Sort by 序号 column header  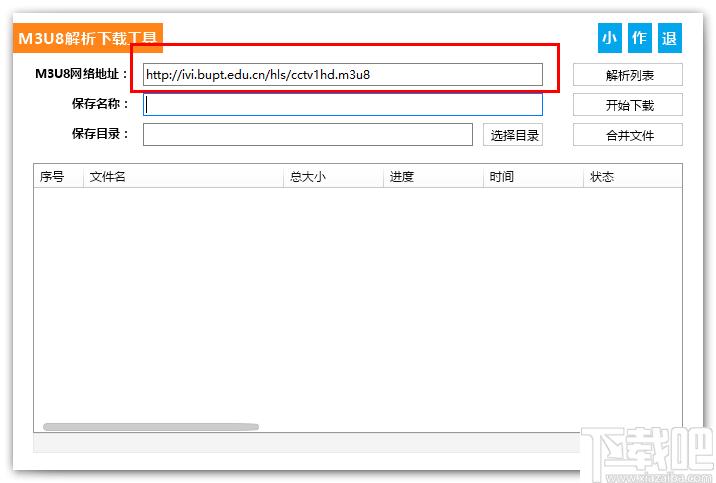(x=58, y=177)
